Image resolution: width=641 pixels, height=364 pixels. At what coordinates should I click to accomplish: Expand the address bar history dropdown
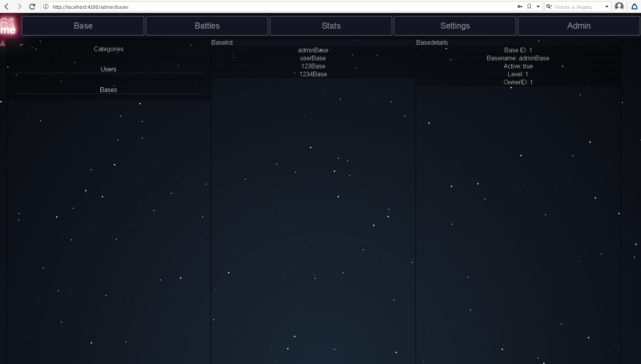(x=538, y=6)
